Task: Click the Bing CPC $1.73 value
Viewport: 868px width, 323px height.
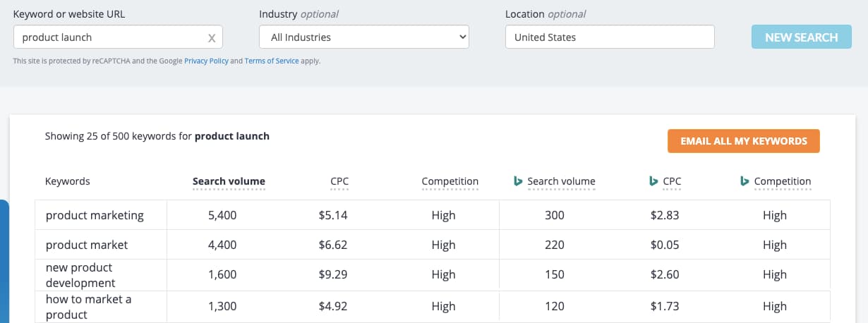Action: 665,306
